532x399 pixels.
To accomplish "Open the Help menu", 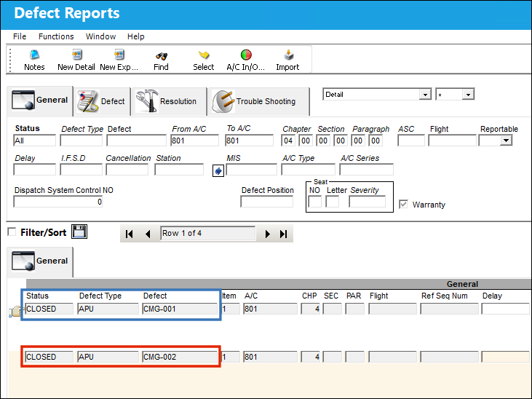I will pyautogui.click(x=135, y=36).
